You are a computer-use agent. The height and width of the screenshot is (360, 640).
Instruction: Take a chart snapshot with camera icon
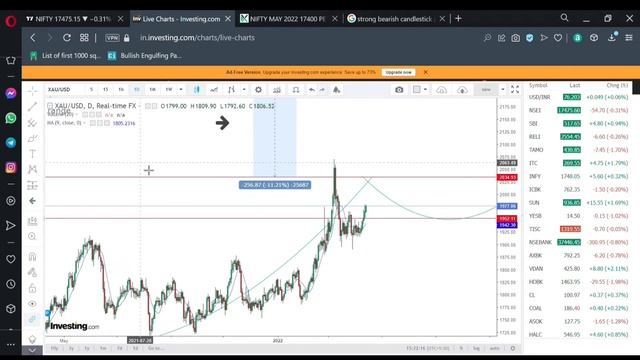pos(399,89)
